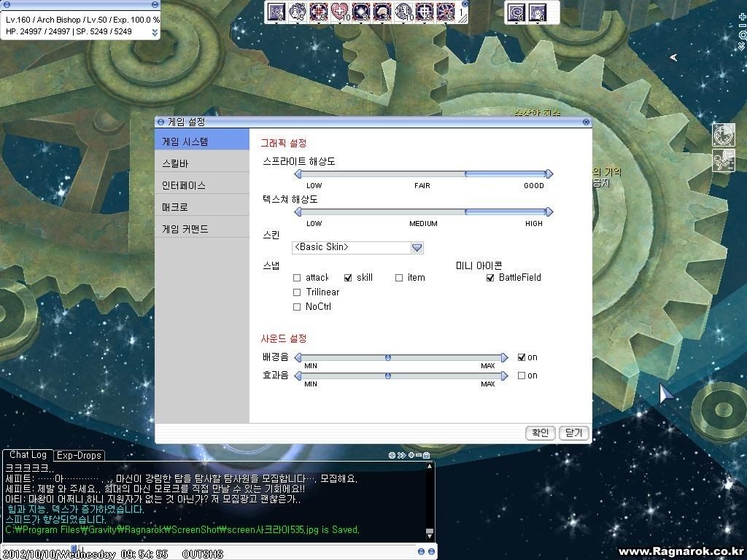Click the double-arrow icon above the chat log
Viewport: 747px width, 560px height.
[401, 455]
